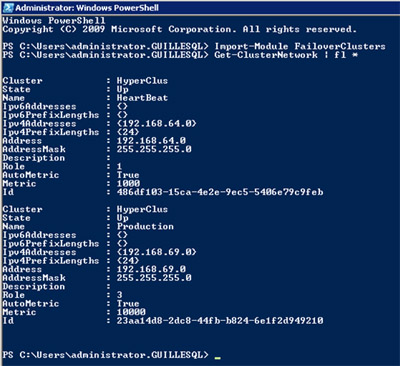Click the Copyright Microsoft Corporation line

coord(179,29)
